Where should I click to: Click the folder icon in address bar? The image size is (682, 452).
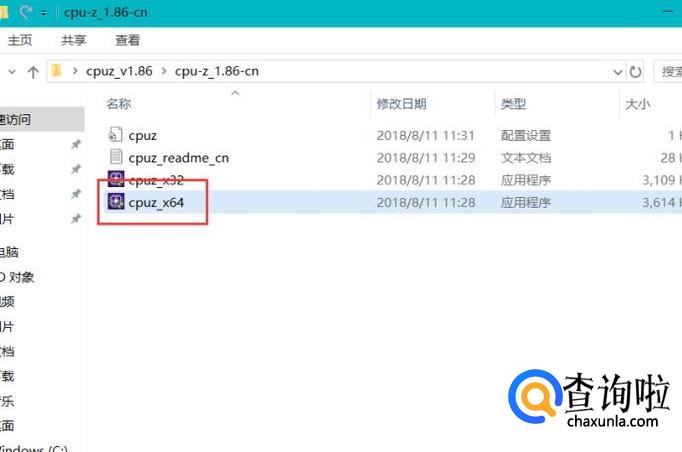(57, 70)
